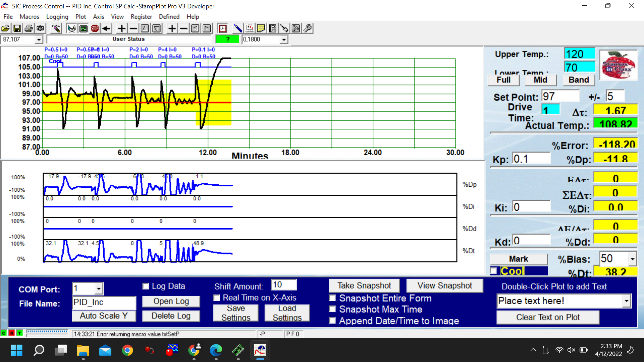Open the Logging menu

(x=57, y=16)
